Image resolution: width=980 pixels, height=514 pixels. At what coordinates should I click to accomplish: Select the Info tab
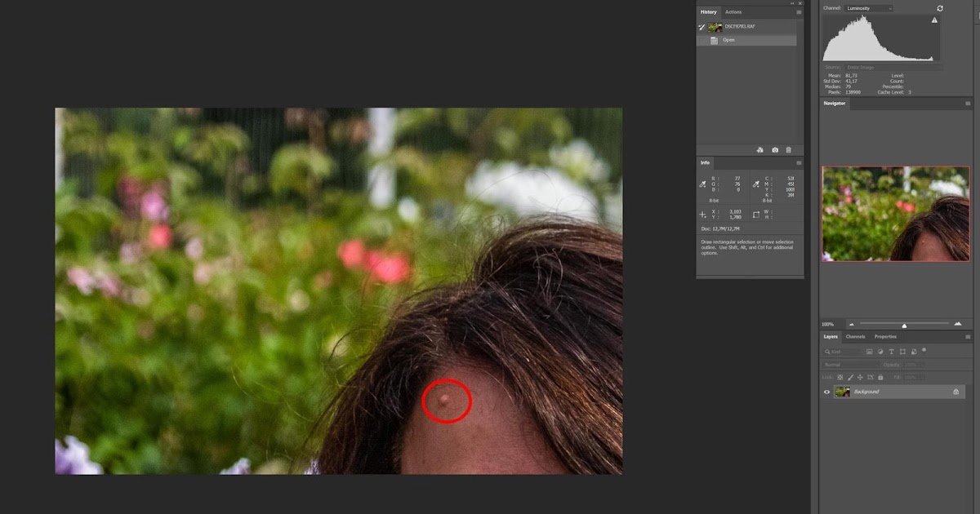[x=705, y=162]
